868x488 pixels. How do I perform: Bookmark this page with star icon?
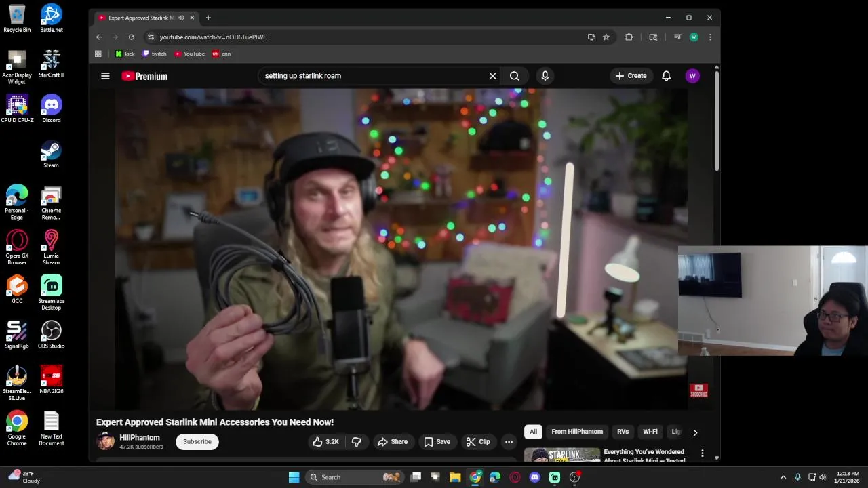(606, 37)
